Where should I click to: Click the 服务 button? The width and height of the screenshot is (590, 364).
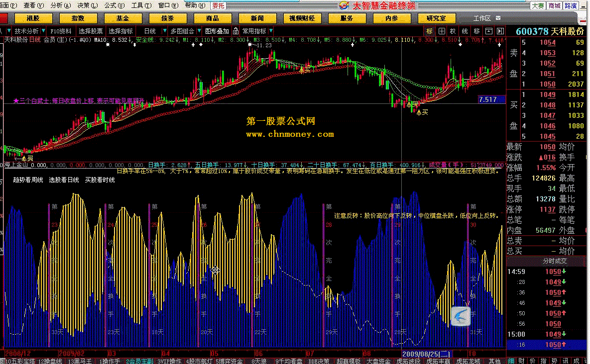[347, 18]
